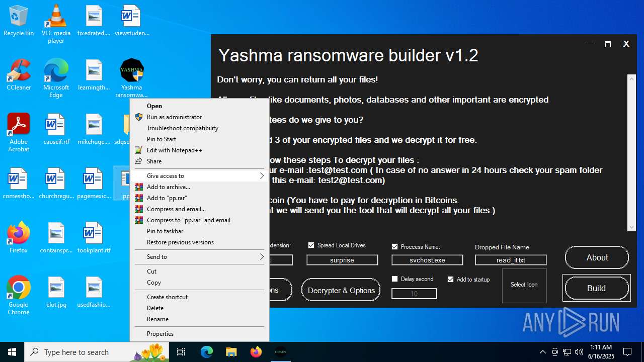This screenshot has height=362, width=644.
Task: Click the ransom note scrollbar down arrow
Action: click(632, 227)
